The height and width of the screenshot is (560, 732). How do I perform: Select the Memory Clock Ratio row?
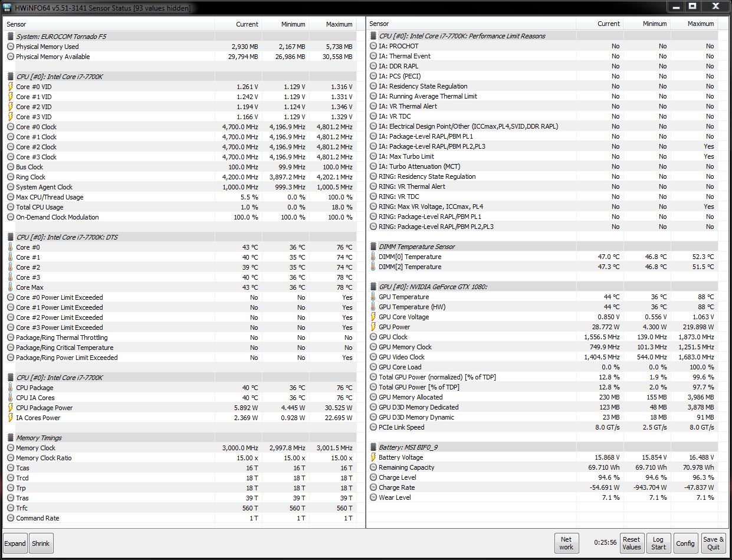point(180,458)
